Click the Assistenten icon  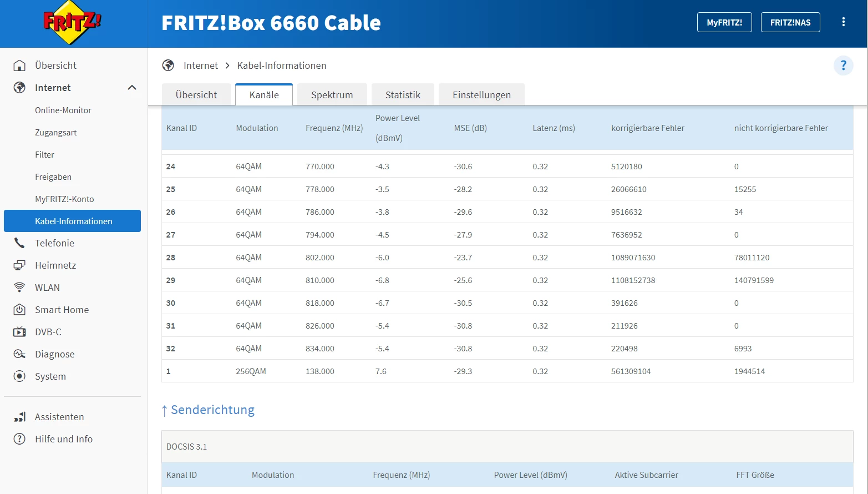tap(19, 417)
